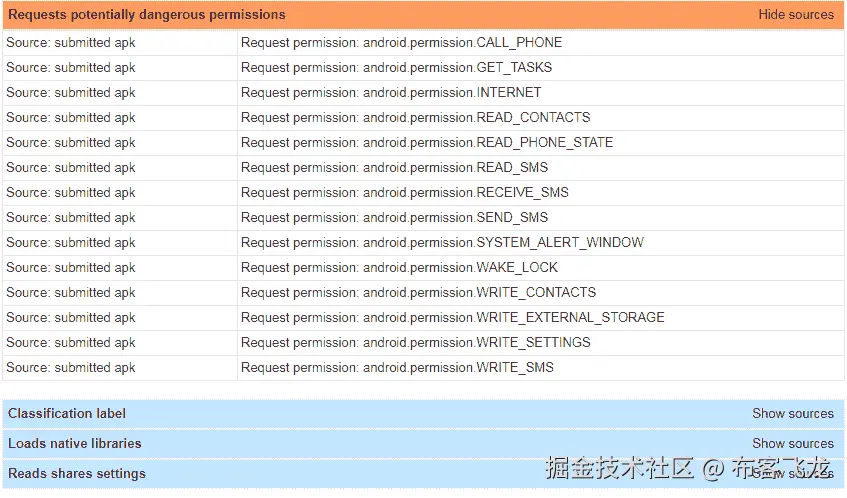Click the WAKE_LOCK permission entry
This screenshot has width=847, height=498.
click(399, 268)
